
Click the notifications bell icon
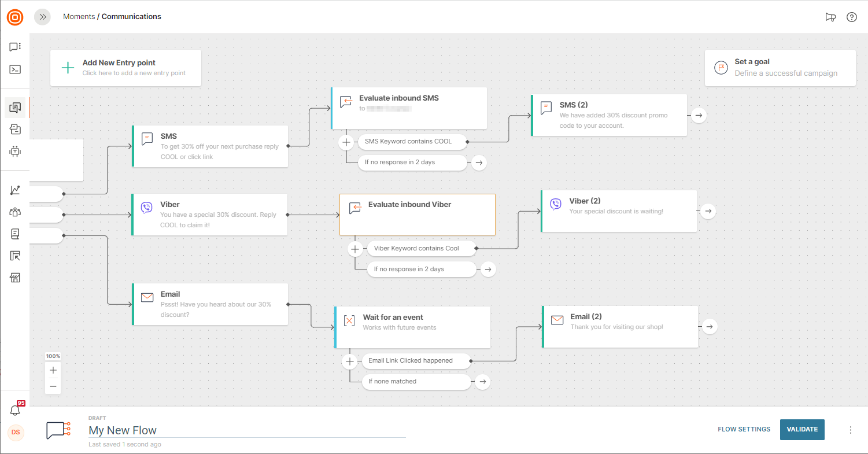(x=15, y=410)
